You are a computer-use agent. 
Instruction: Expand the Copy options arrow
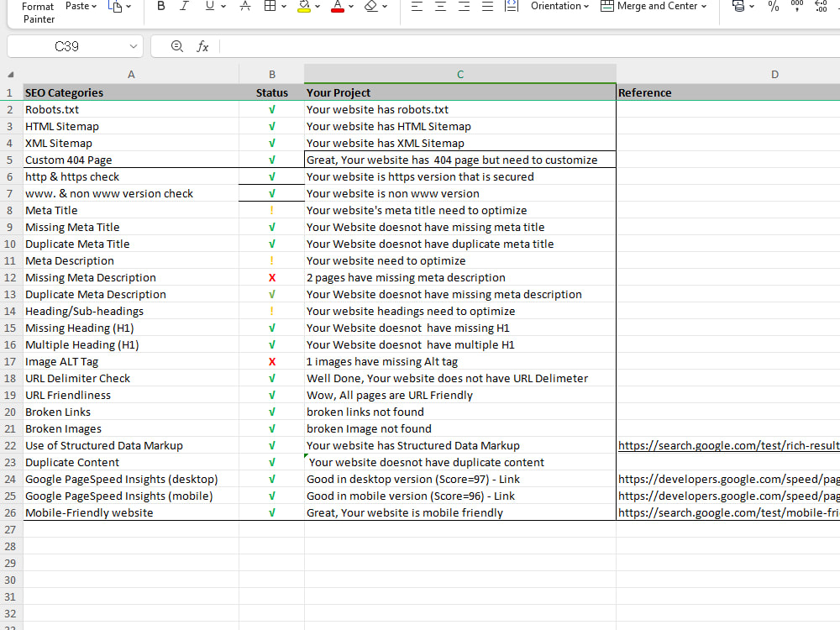click(x=129, y=7)
